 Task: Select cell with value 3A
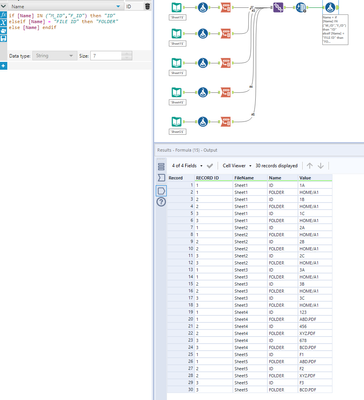(315, 270)
